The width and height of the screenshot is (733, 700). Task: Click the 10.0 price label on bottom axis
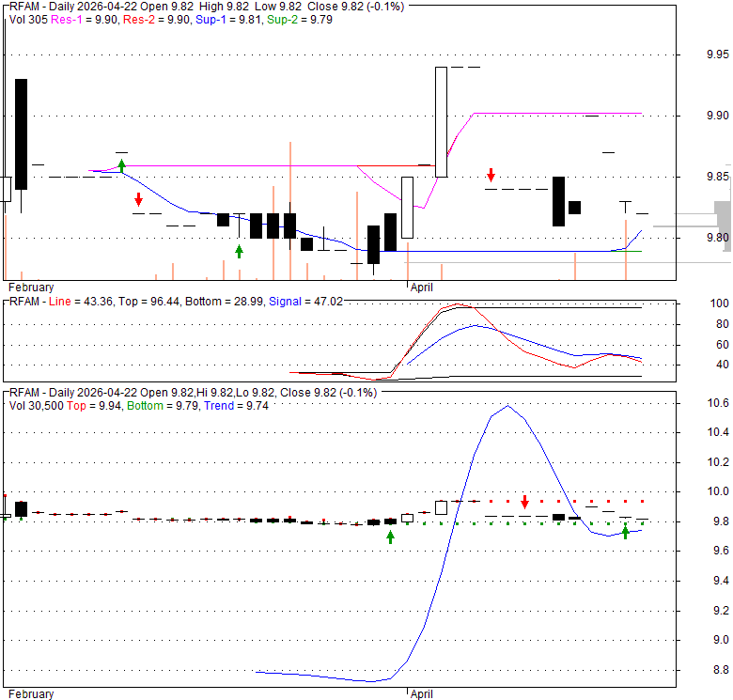(718, 491)
